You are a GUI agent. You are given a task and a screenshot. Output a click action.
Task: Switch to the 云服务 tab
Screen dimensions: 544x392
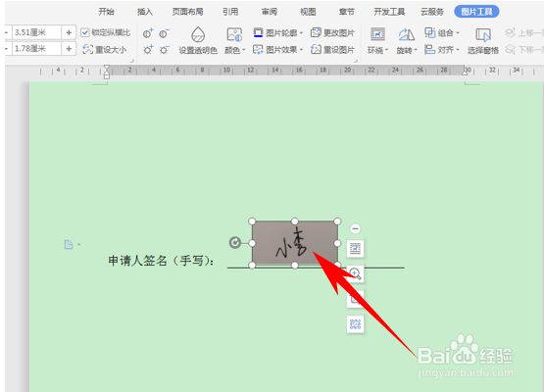[432, 12]
